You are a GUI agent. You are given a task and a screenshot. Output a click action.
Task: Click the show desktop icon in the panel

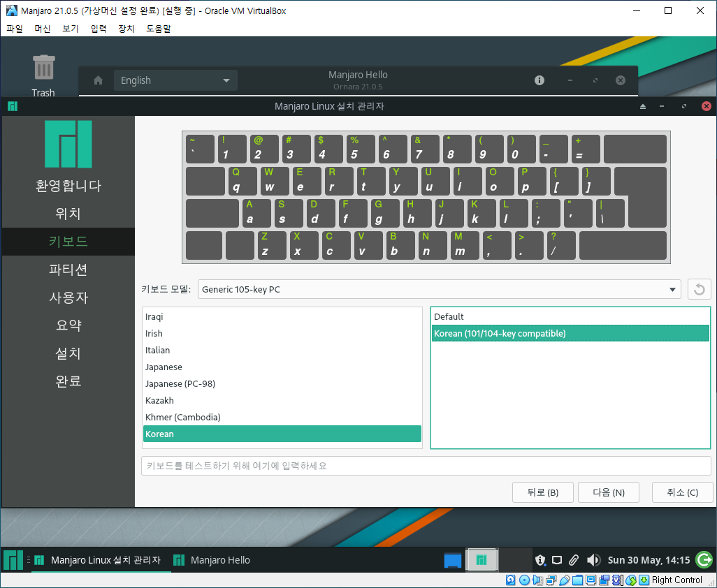click(453, 560)
